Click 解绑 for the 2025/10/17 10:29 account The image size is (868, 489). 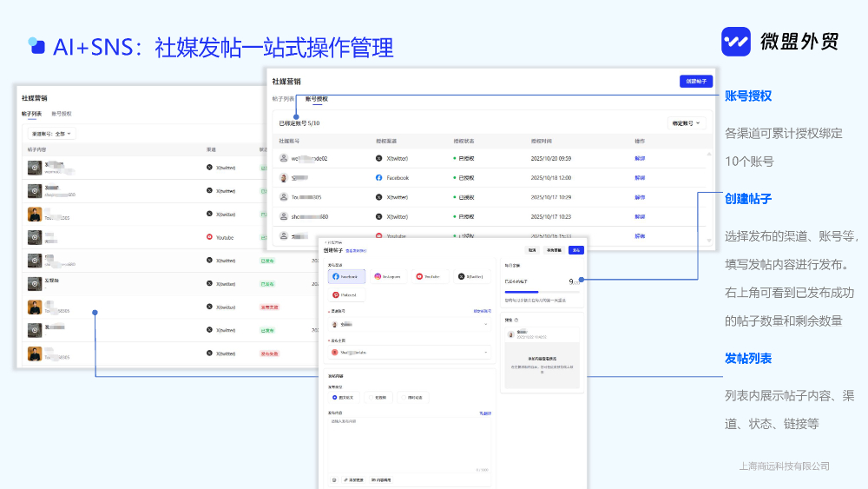[x=640, y=197]
